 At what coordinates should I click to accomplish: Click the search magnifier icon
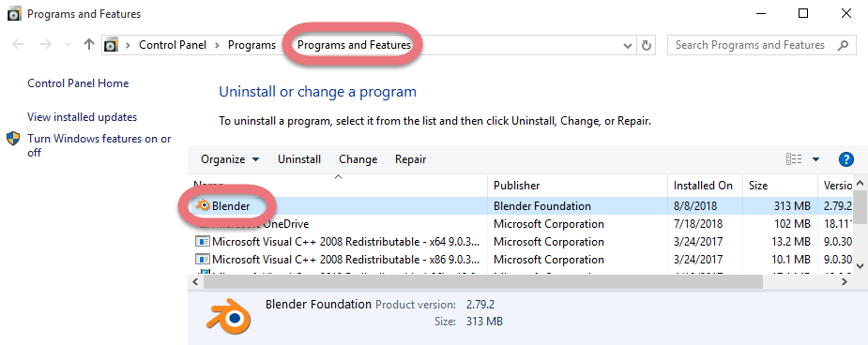tap(843, 45)
